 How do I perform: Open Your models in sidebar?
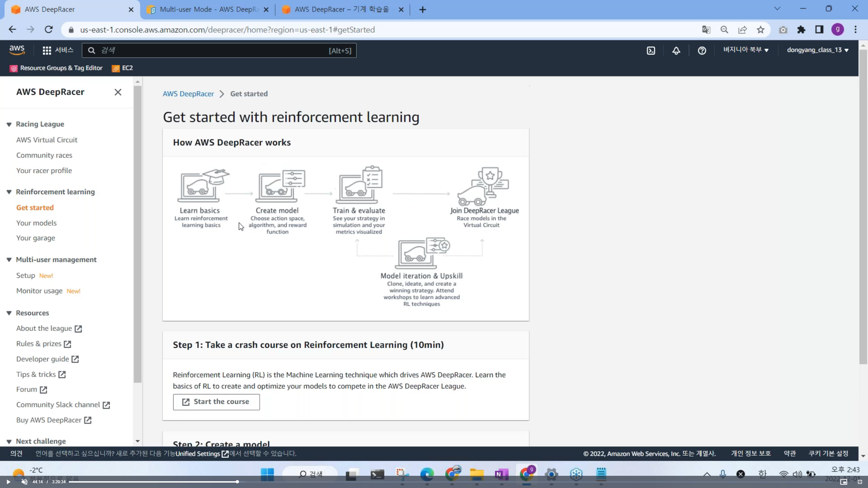click(x=36, y=223)
